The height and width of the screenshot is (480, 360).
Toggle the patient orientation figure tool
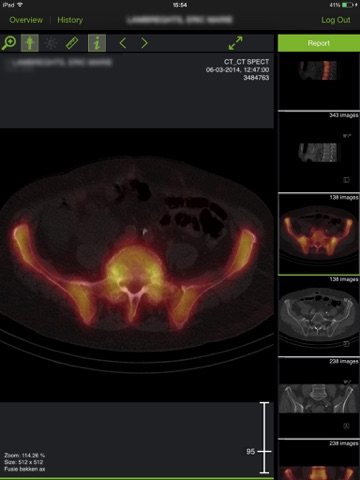tap(30, 43)
